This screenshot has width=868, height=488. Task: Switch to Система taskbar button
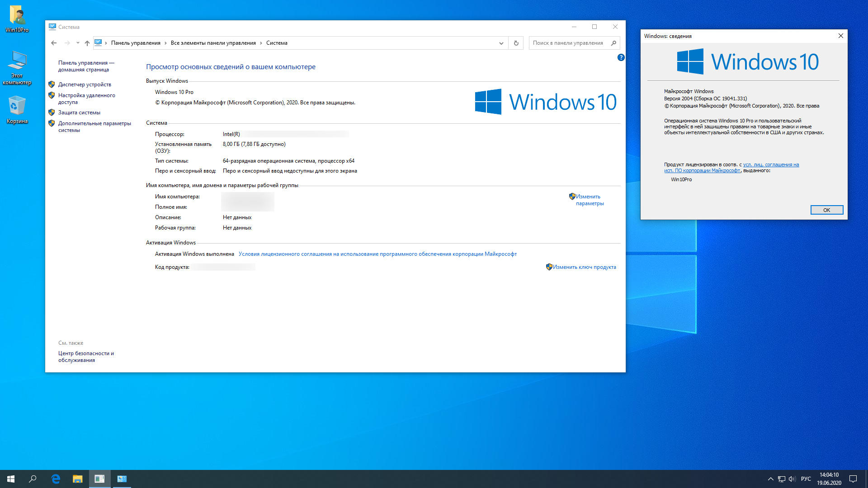[x=122, y=479]
